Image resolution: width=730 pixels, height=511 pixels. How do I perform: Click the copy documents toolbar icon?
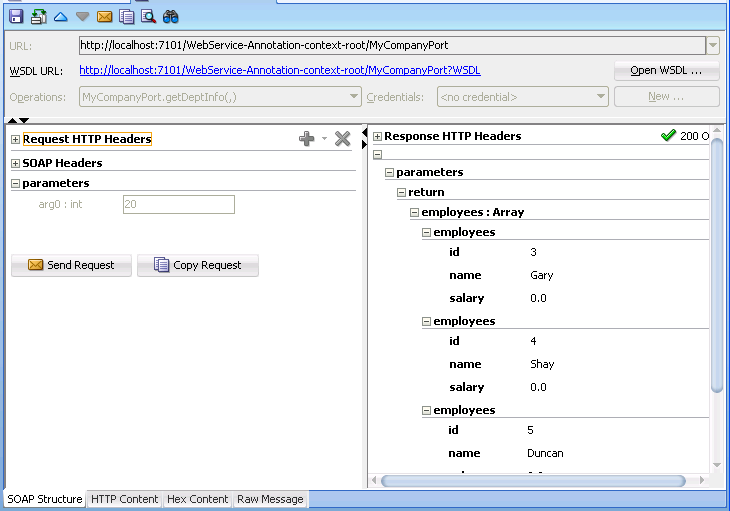pyautogui.click(x=126, y=17)
